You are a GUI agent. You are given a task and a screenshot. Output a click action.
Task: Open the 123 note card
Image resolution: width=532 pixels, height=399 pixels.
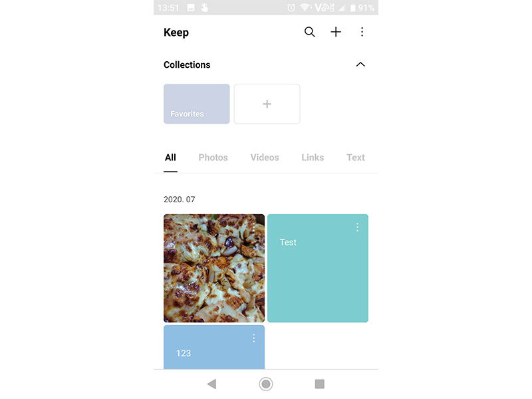click(x=214, y=347)
